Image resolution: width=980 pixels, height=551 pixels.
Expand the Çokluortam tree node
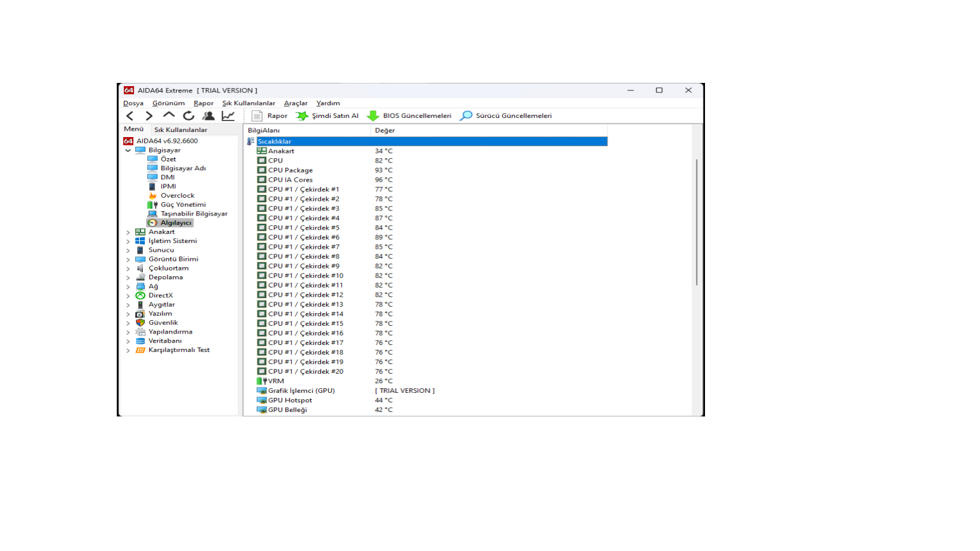(x=128, y=268)
